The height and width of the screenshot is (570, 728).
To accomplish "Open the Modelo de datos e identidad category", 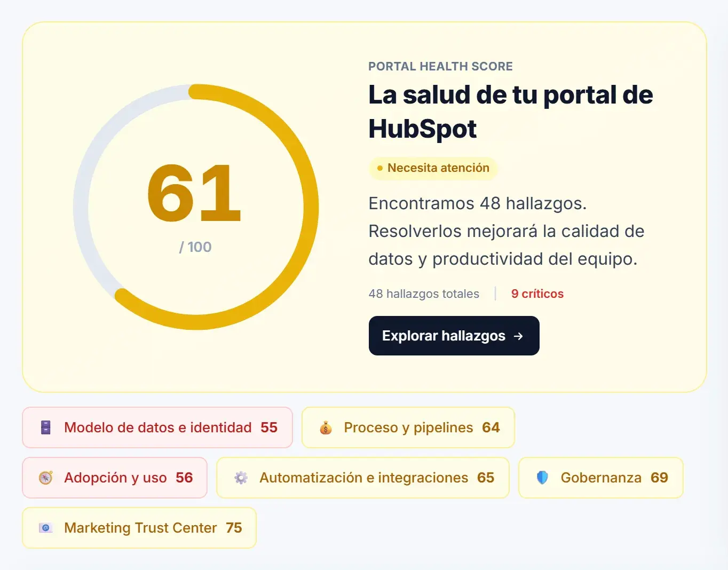I will pyautogui.click(x=157, y=427).
